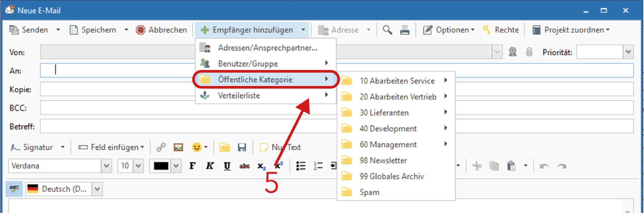Viewport: 644px width, 213px height.
Task: Choose Öffentliche Kategorie menu item
Action: (266, 80)
